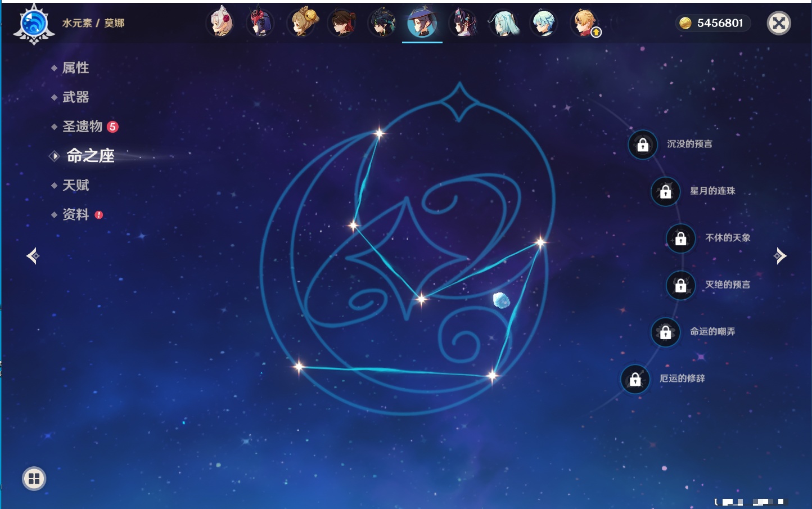Click lock icon for 沉没的预言
Image resolution: width=812 pixels, height=509 pixels.
[x=643, y=145]
